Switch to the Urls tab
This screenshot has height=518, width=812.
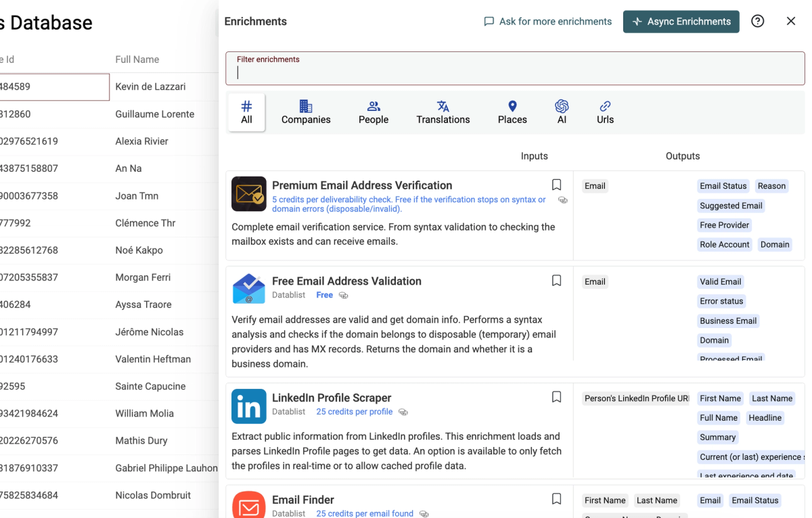pyautogui.click(x=605, y=112)
